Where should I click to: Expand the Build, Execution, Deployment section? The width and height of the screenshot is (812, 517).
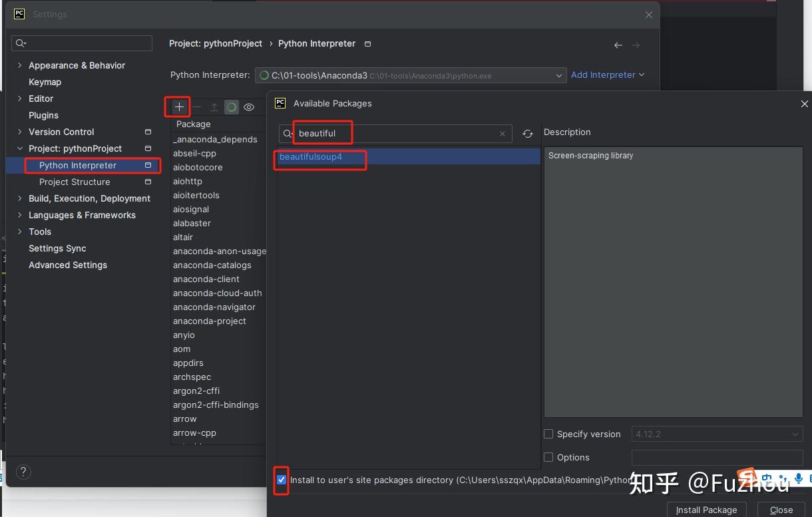[x=20, y=198]
